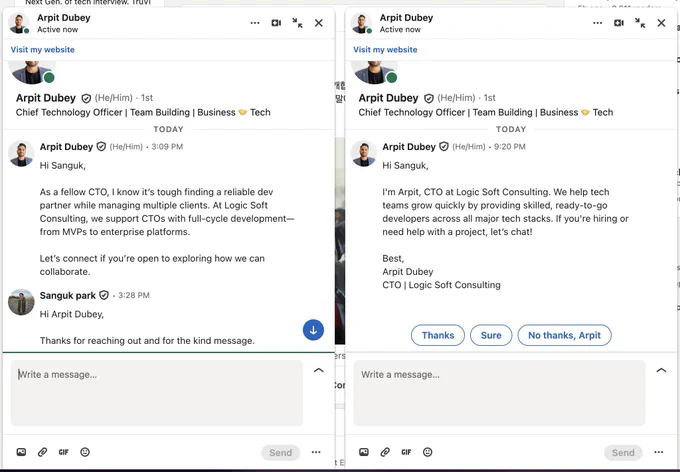Click header name 'Arpit Dubey' in left chat
Viewport: 680px width, 472px height.
click(64, 18)
